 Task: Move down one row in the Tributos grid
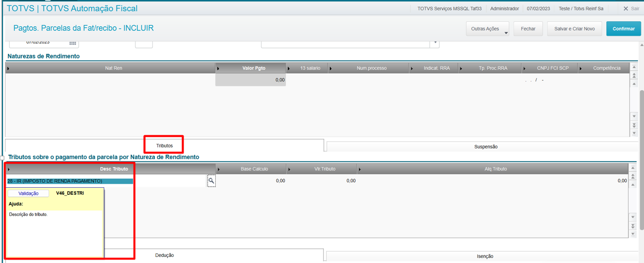click(x=633, y=218)
